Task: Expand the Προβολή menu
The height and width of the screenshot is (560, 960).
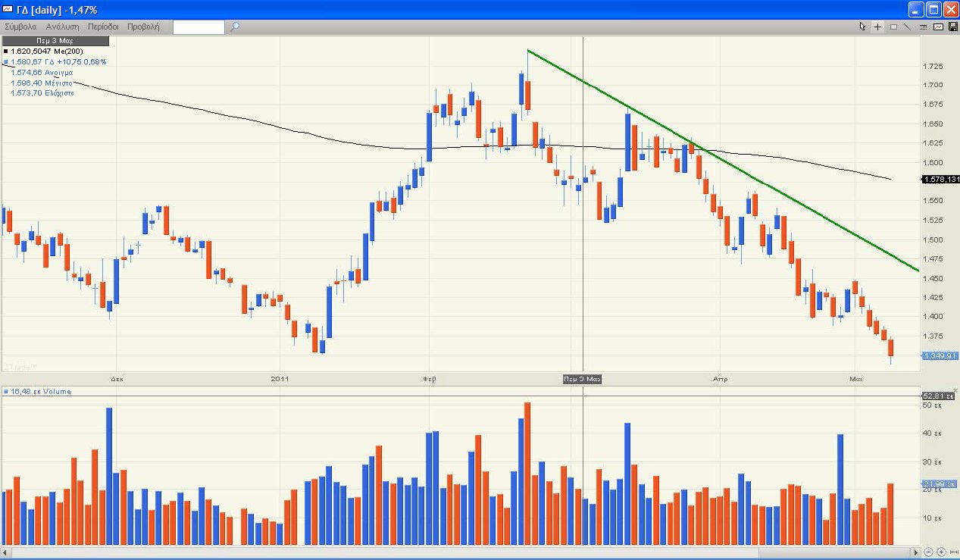Action: (143, 27)
